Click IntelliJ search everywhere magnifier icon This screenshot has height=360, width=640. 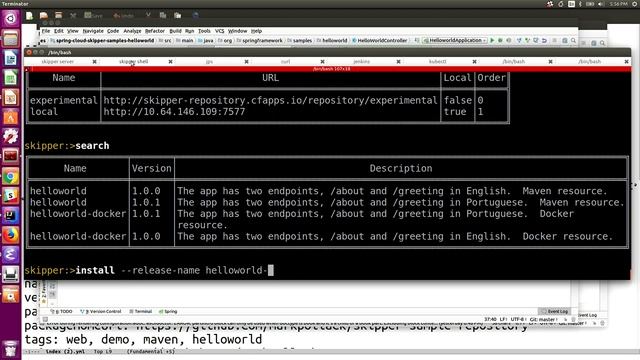point(573,40)
